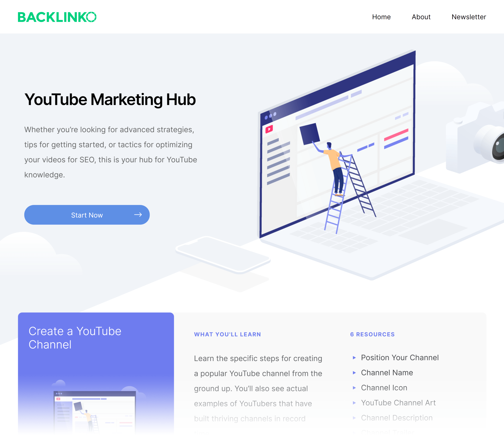Open the Newsletter menu item
Viewport: 504px width, 438px height.
click(468, 17)
